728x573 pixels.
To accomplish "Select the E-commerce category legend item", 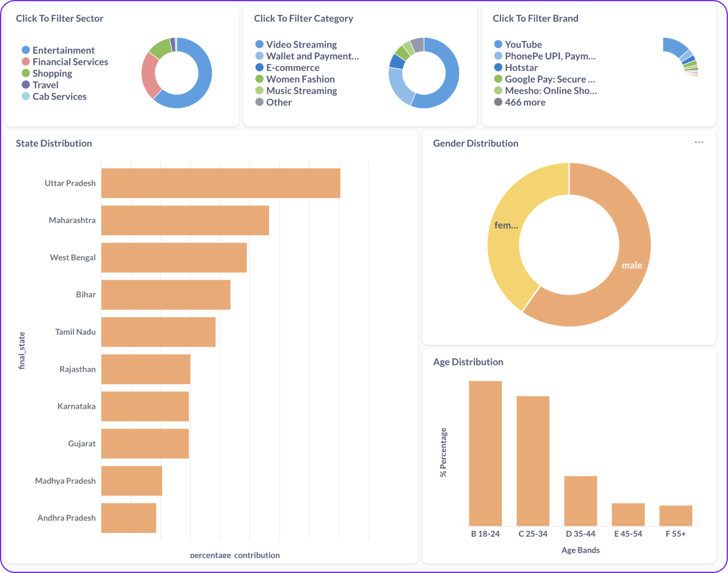I will 292,67.
